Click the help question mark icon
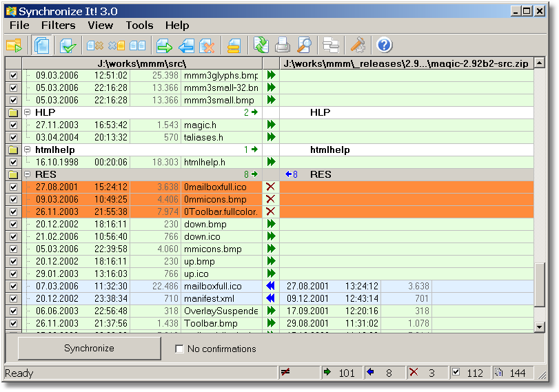 pos(384,45)
